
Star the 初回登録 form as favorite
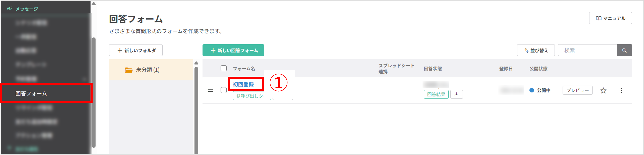click(604, 90)
